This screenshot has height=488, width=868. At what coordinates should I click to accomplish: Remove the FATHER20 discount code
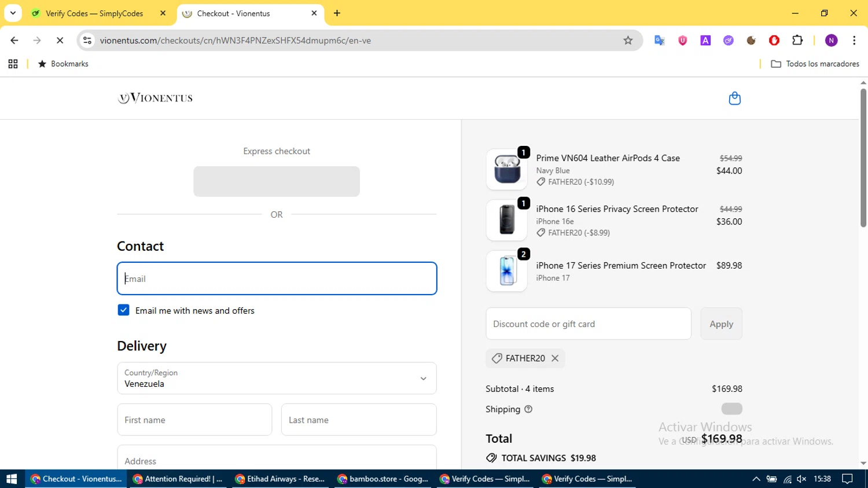pos(555,358)
